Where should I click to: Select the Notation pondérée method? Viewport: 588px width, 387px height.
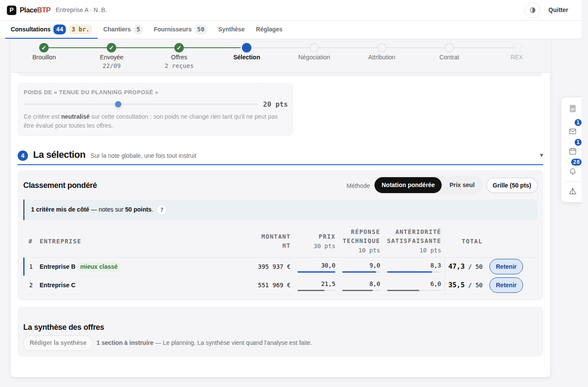pos(408,185)
